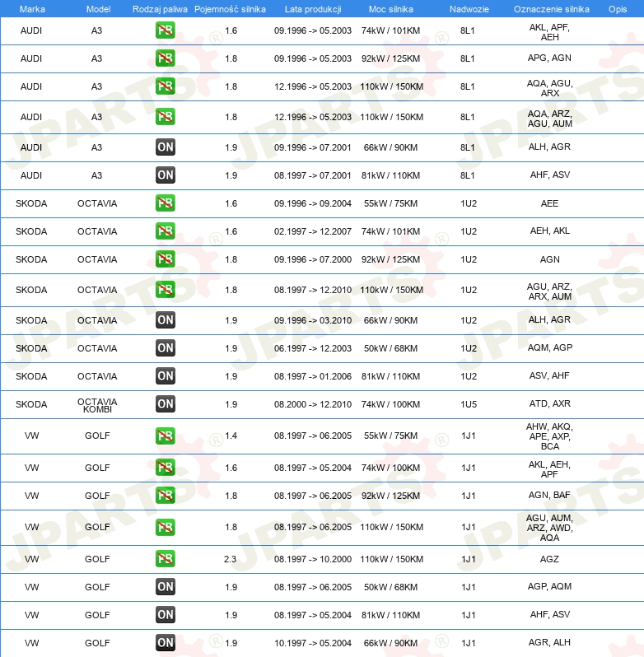Click 09.1996 -> 09.2004 production dates
The height and width of the screenshot is (657, 644).
313,203
